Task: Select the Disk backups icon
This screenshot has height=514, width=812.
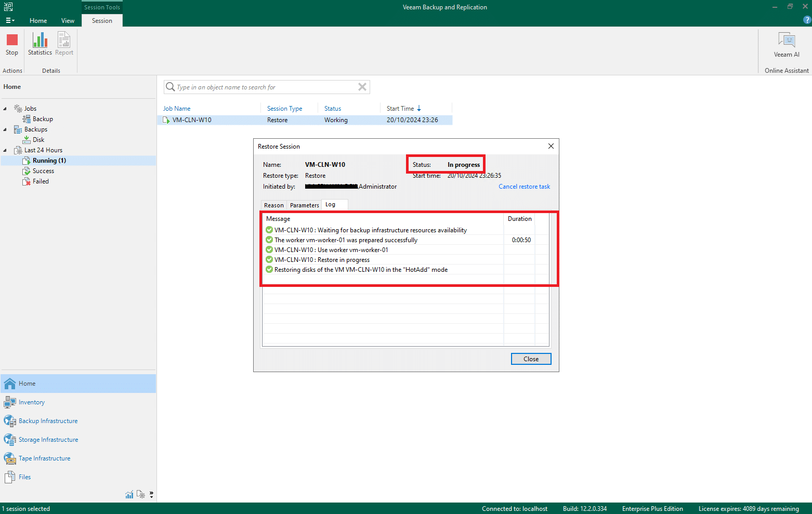Action: pos(27,140)
